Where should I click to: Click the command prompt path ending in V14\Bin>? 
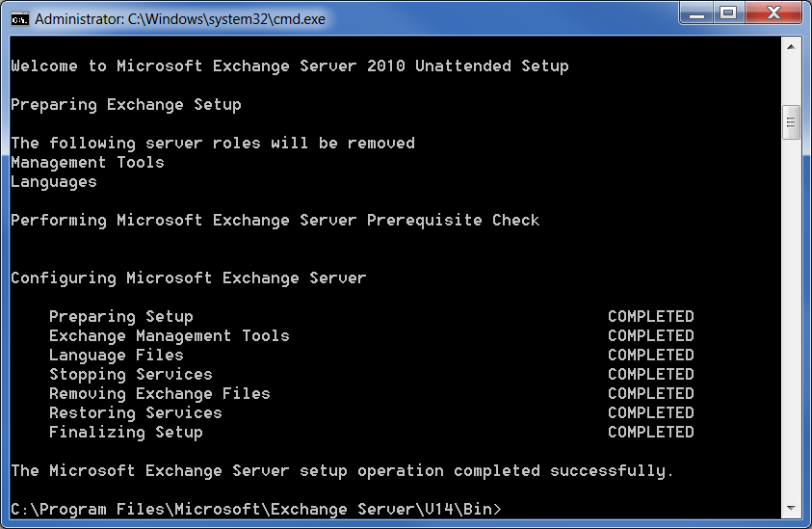(x=256, y=510)
